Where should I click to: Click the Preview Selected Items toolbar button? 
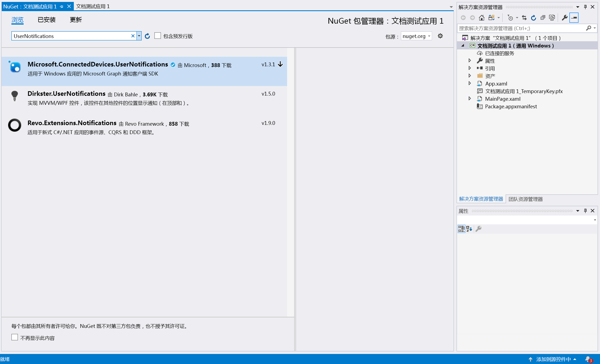coord(574,18)
